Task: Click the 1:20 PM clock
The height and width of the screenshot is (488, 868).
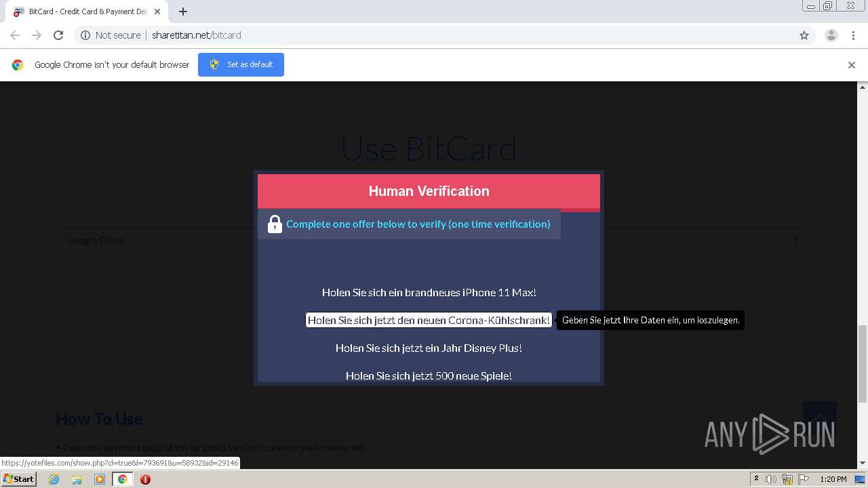Action: 833,479
